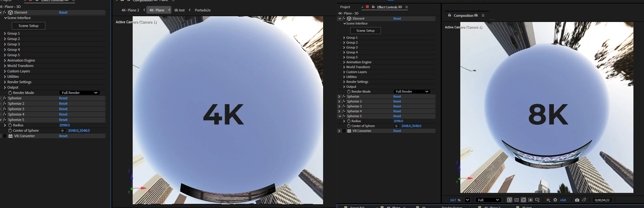
Task: Expand Animation Engine in right panel
Action: 344,62
